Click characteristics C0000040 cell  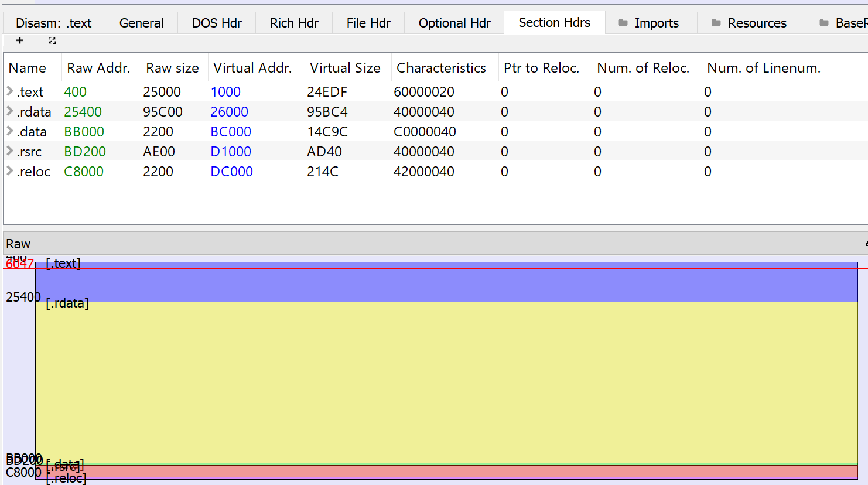[x=425, y=132]
